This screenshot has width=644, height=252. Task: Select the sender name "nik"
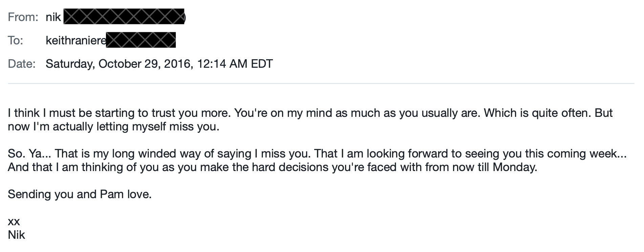point(53,17)
